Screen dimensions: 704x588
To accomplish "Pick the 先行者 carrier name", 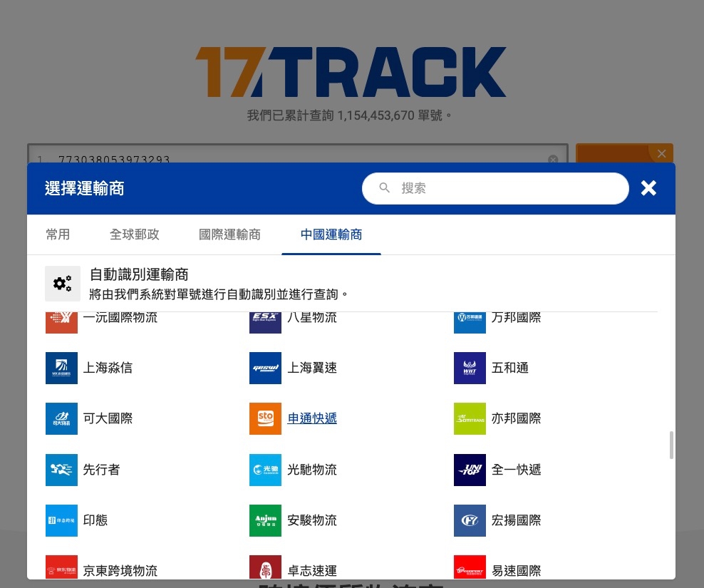I will [x=101, y=470].
